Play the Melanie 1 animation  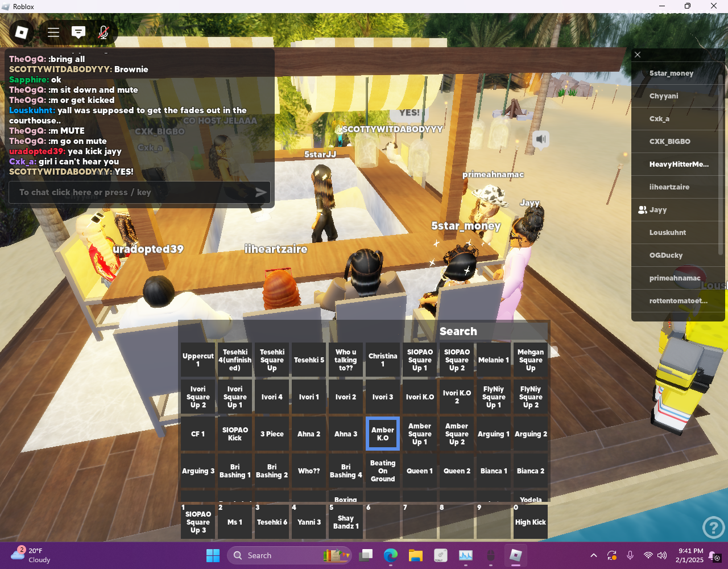tap(494, 360)
